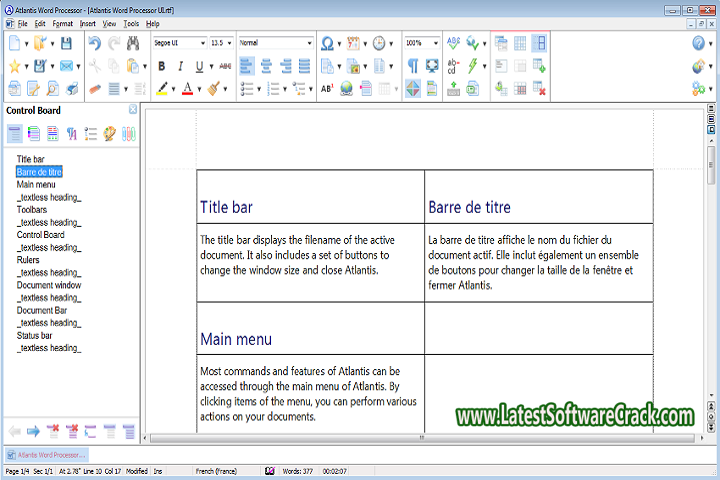Click the horizontal document scrollbar
The height and width of the screenshot is (480, 720).
[422, 438]
